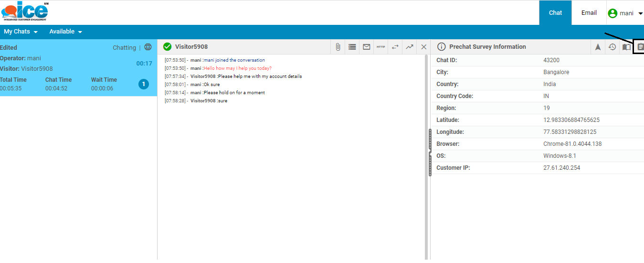
Task: Click the ICE logo
Action: click(x=25, y=11)
